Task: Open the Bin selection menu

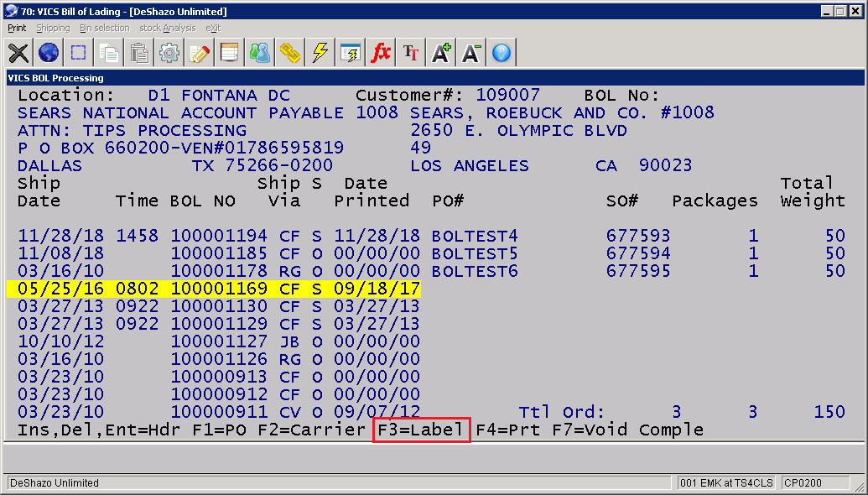Action: 104,28
